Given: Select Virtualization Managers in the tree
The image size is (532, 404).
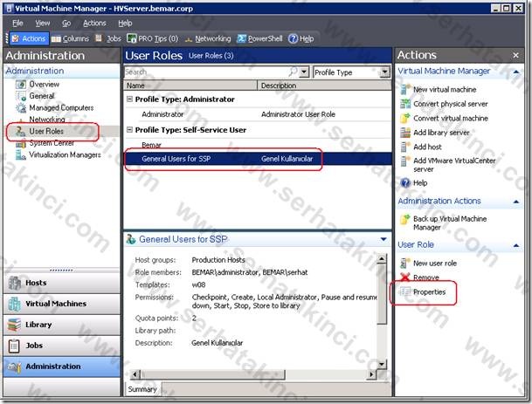Looking at the screenshot, I should 65,155.
